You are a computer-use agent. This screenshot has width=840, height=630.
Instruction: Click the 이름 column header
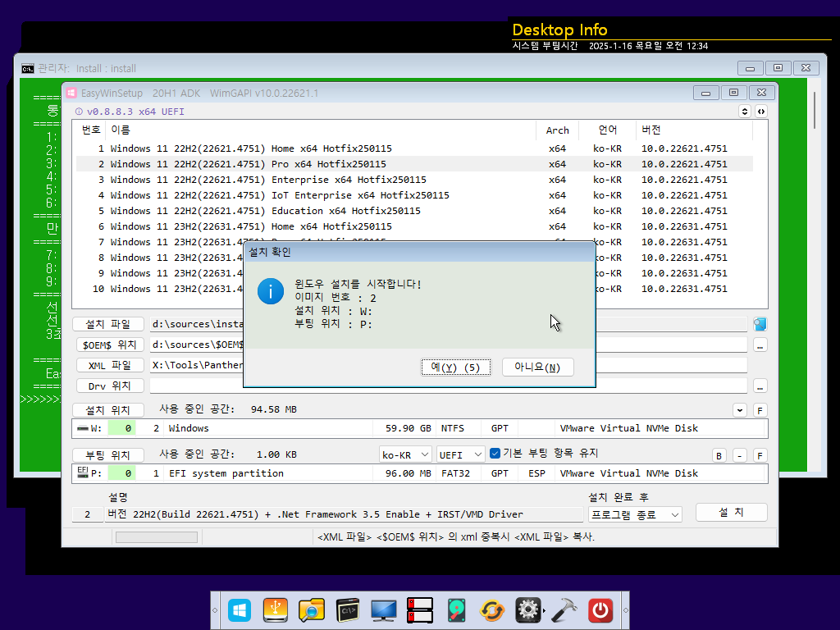coord(321,130)
